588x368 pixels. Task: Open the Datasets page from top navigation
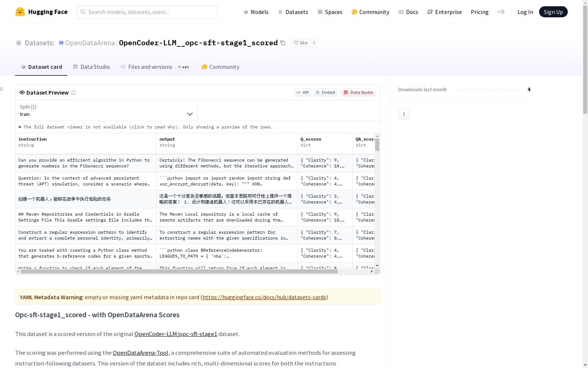coord(293,12)
